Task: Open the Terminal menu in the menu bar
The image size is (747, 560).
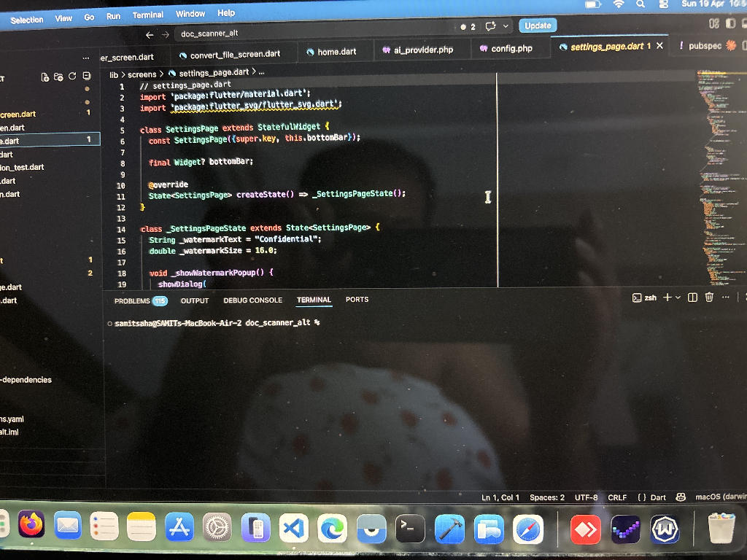Action: [147, 15]
